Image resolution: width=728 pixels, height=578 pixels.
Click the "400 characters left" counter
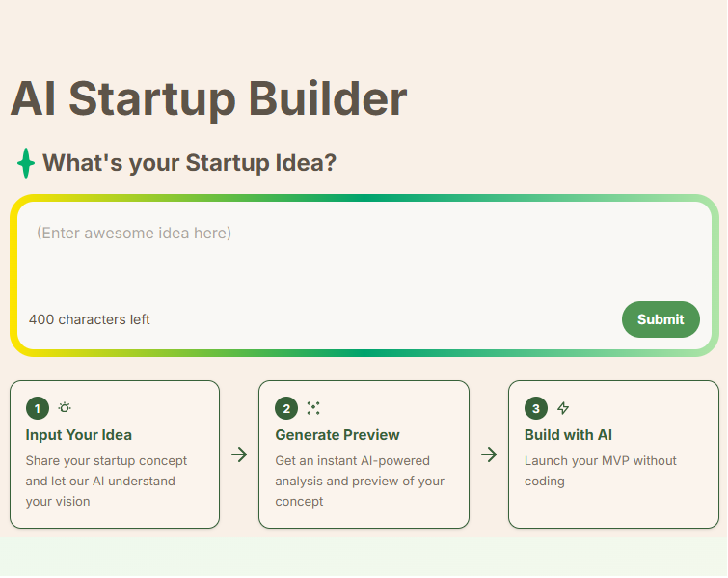point(90,319)
